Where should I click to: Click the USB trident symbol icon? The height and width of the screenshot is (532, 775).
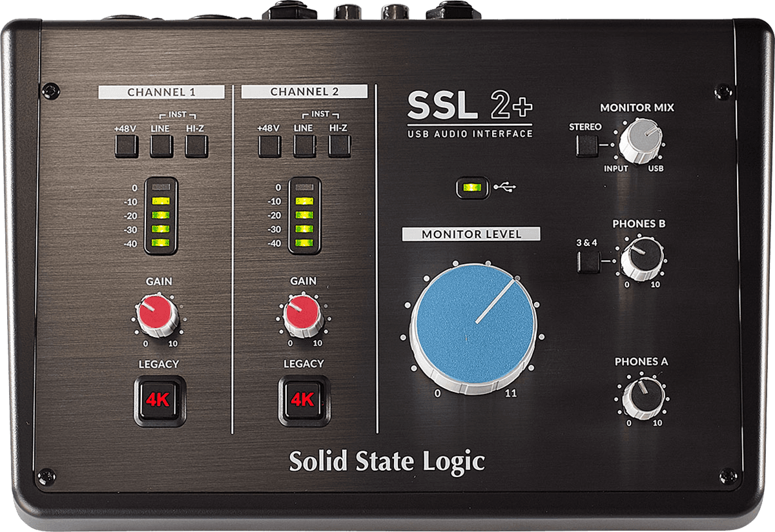point(504,188)
